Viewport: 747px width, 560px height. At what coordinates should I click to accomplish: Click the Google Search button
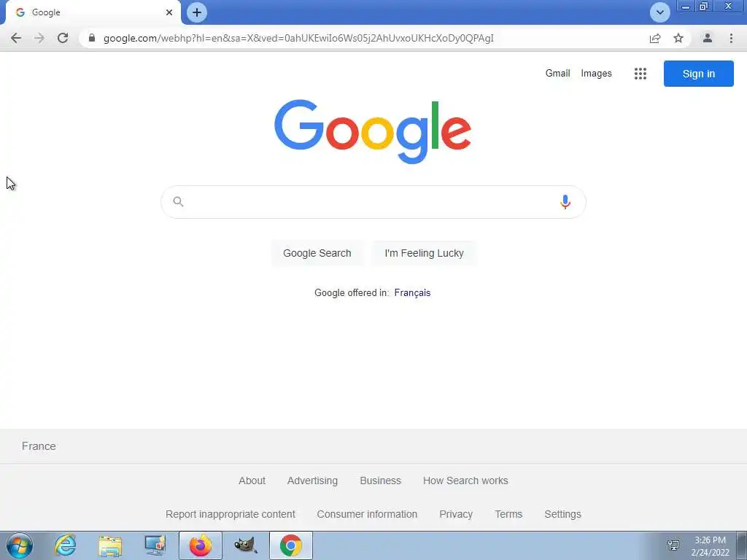(x=317, y=253)
